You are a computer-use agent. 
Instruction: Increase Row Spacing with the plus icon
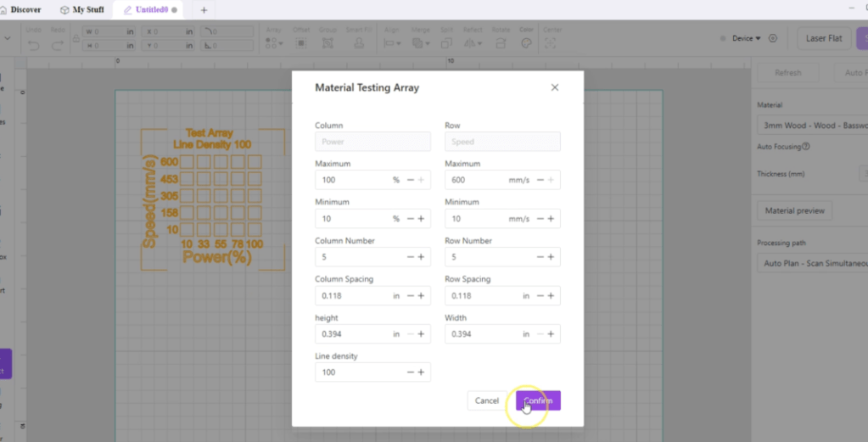click(x=551, y=296)
